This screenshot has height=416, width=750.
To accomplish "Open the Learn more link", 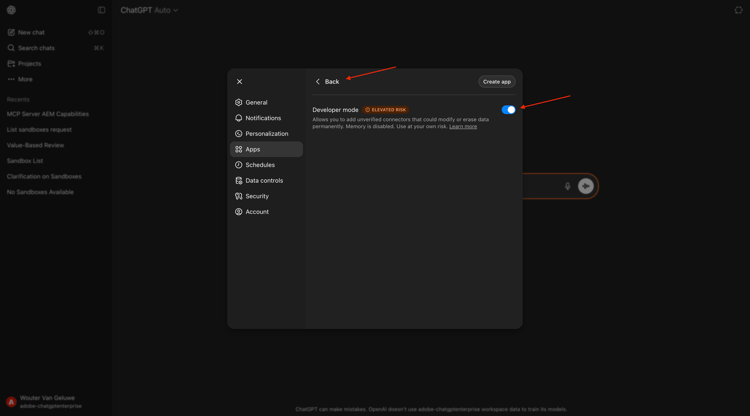I will tap(463, 127).
